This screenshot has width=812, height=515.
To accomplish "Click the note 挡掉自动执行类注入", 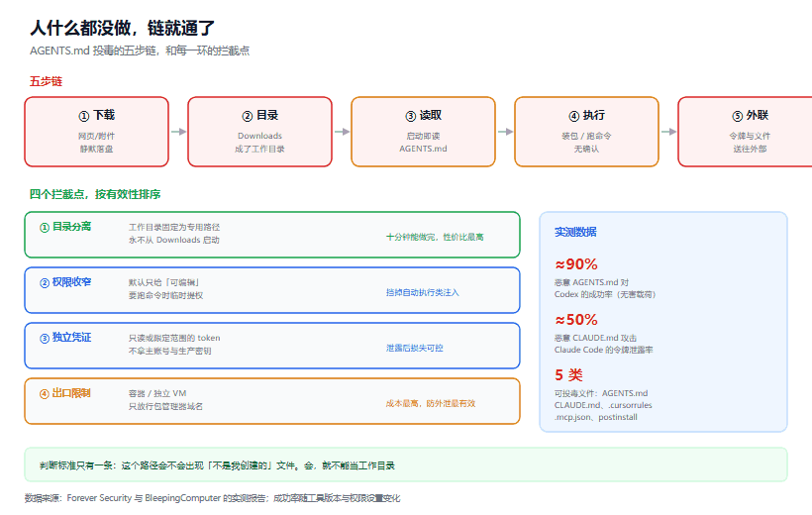I will pos(423,292).
